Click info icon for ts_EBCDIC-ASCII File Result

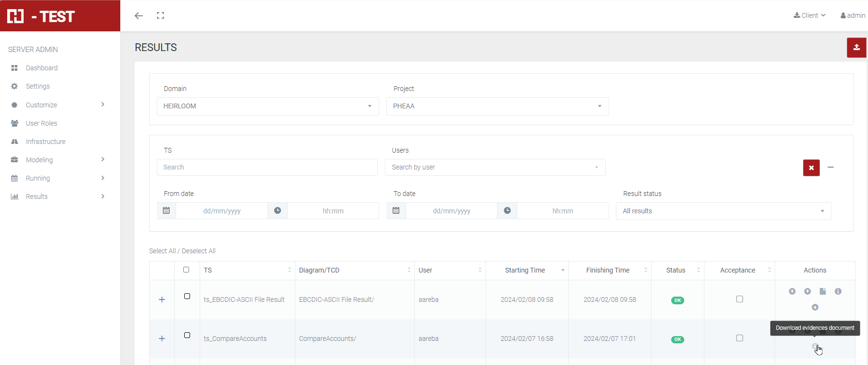click(838, 291)
